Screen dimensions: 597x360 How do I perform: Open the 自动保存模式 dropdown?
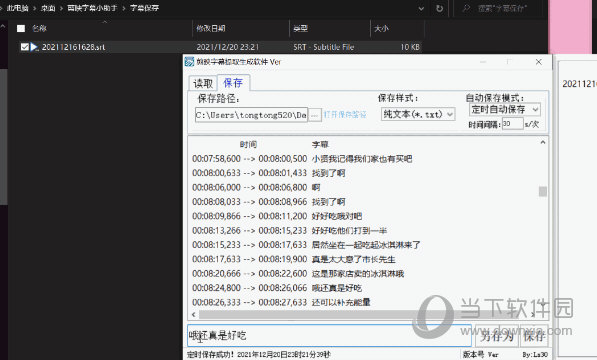pos(504,110)
